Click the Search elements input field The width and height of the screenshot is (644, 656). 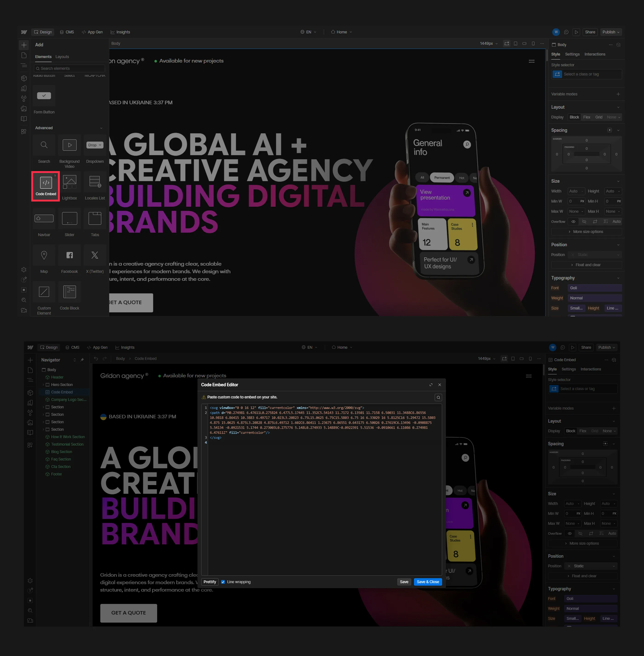point(69,68)
